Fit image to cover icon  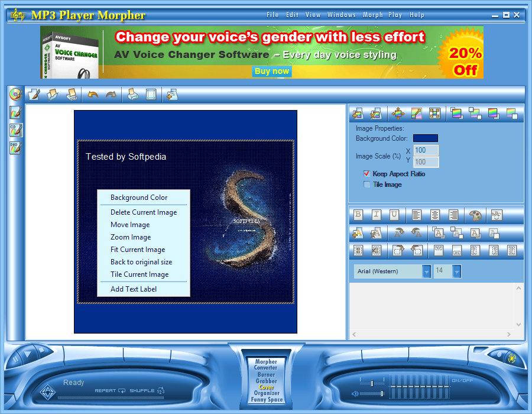434,114
